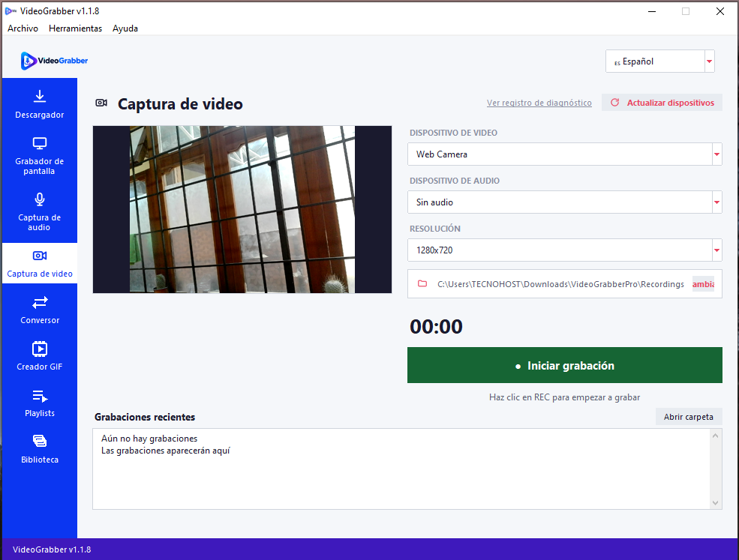Viewport: 739px width, 560px height.
Task: Open the Español language combo box
Action: click(659, 61)
